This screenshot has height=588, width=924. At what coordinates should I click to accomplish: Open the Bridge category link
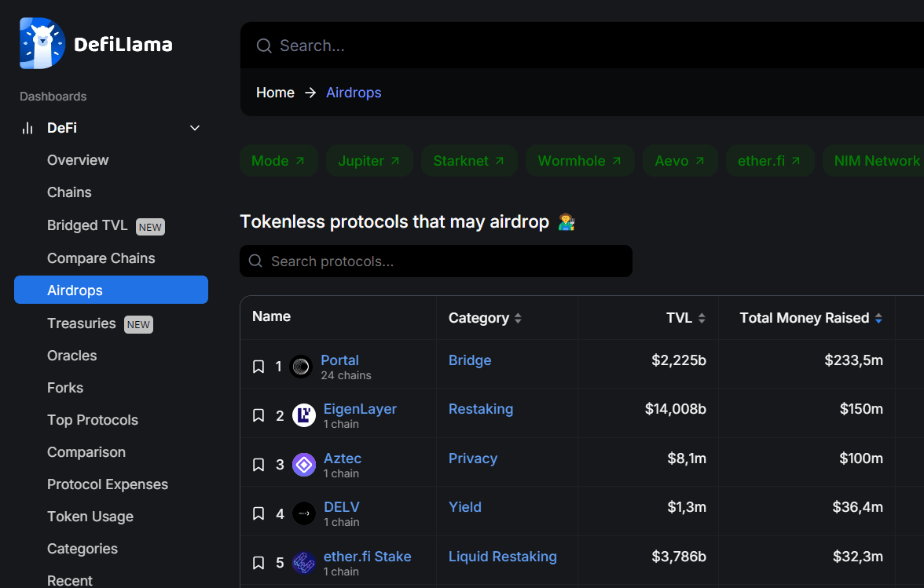click(470, 360)
